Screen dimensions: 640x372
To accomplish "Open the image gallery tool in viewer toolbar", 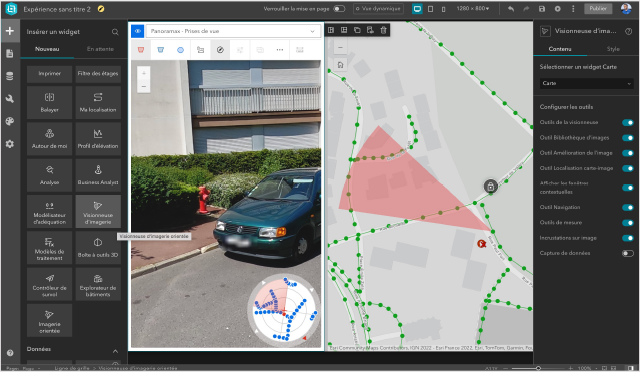I will coord(200,50).
